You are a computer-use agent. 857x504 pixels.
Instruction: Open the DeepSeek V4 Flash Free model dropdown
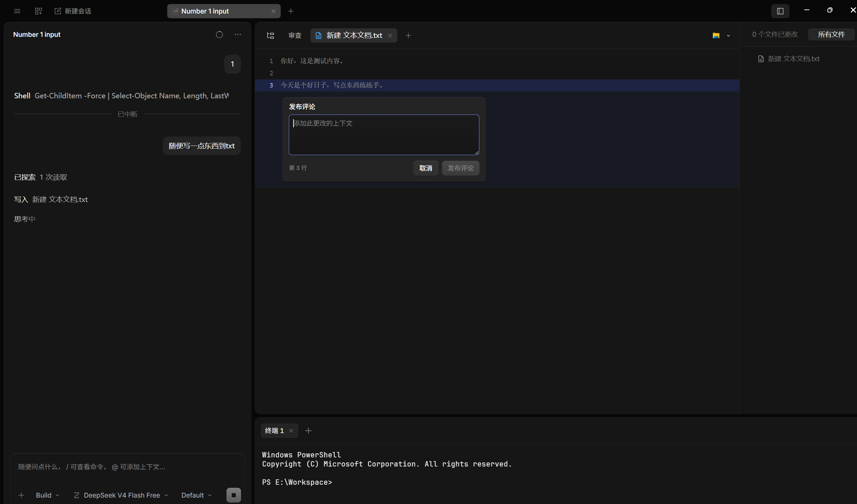point(121,495)
